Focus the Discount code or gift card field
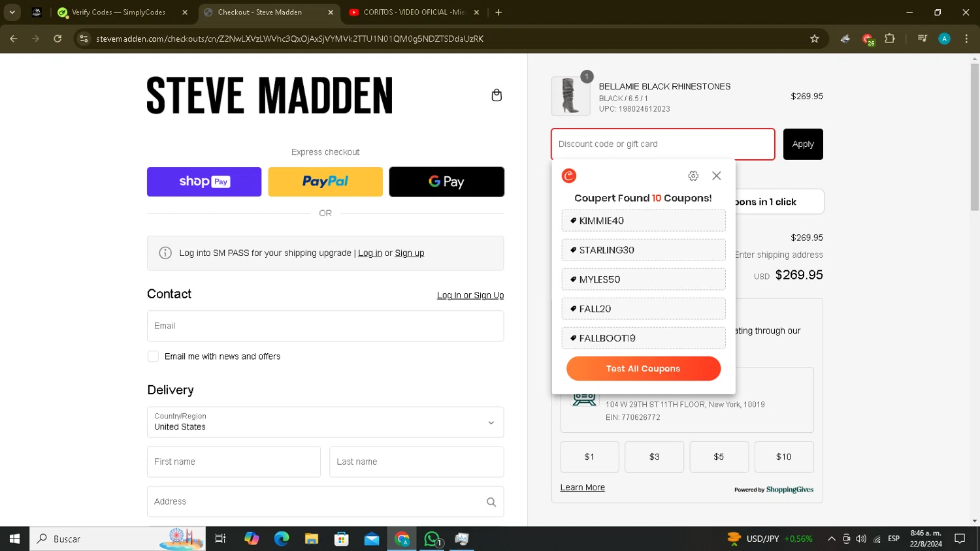Viewport: 980px width, 551px height. coord(663,144)
